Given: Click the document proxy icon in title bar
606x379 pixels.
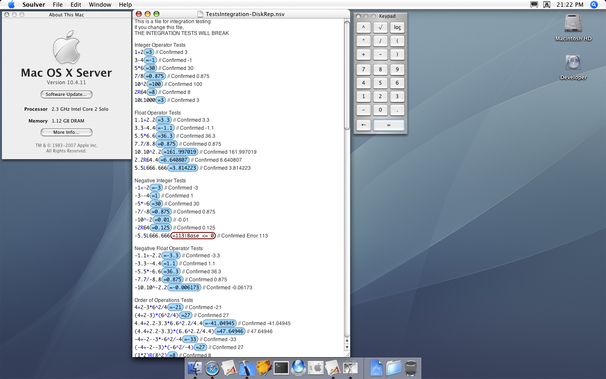Looking at the screenshot, I should coord(200,14).
